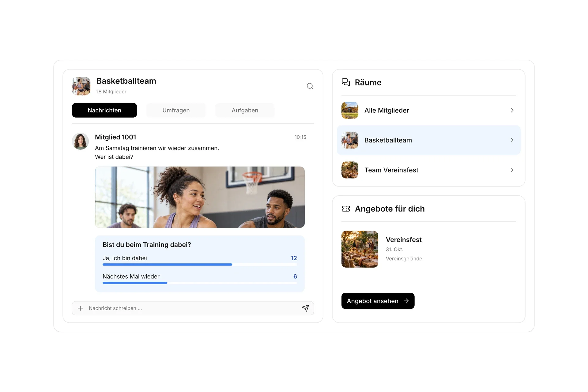Click the 'Nächstes Mal wieder' progress bar
Screen dimensions: 588x392
200,283
